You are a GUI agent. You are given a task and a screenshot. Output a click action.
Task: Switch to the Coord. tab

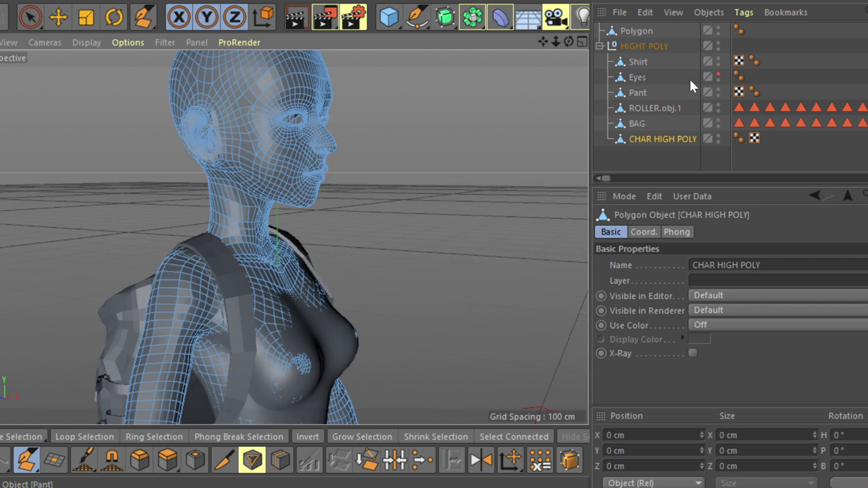coord(643,232)
